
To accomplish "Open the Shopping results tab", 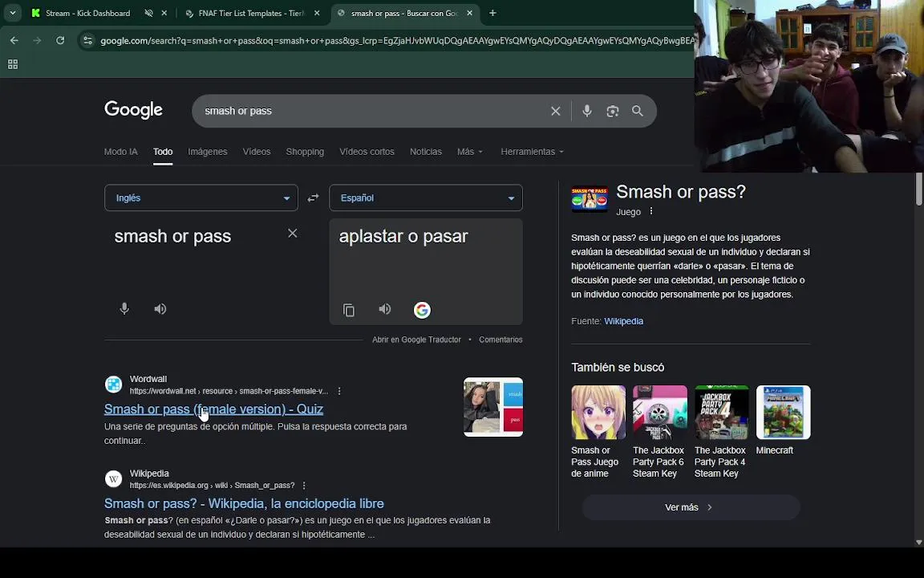I will tap(305, 152).
